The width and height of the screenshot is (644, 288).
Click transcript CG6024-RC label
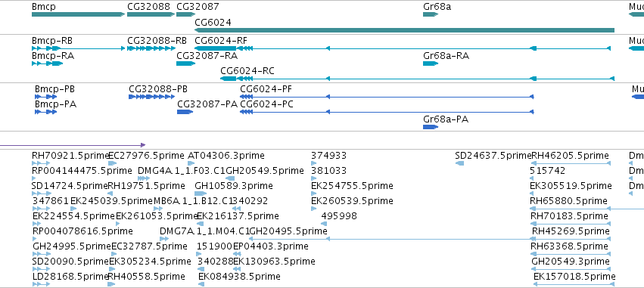(x=247, y=71)
